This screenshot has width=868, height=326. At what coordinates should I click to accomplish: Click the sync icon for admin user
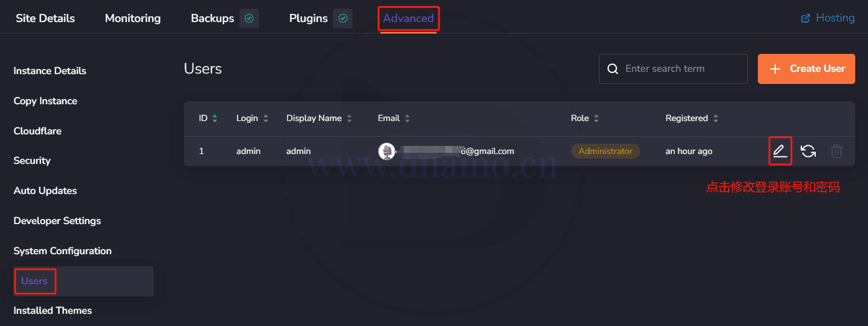(808, 151)
